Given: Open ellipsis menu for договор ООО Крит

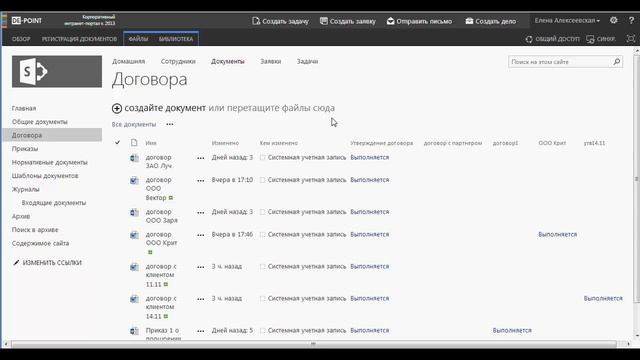Looking at the screenshot, I should click(x=200, y=235).
